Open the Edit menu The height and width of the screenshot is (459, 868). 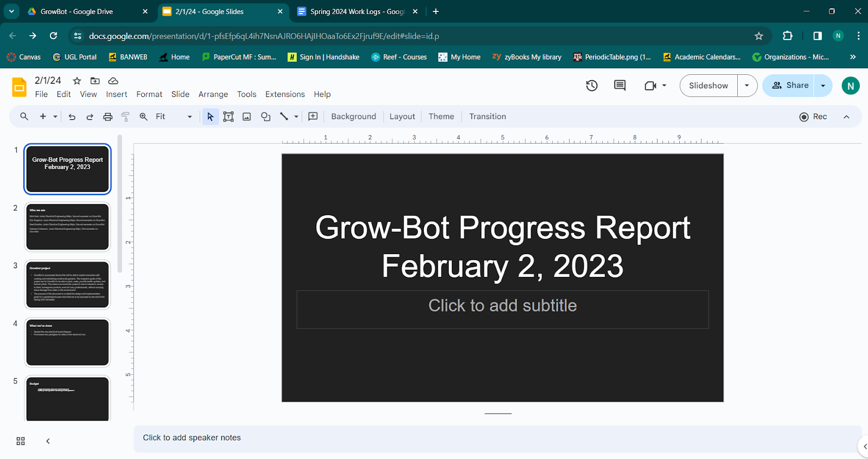(63, 94)
